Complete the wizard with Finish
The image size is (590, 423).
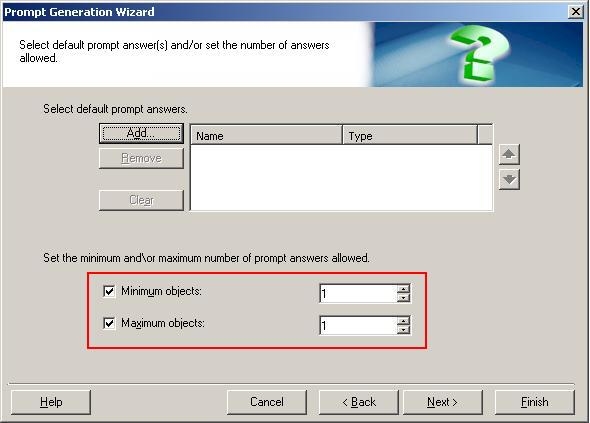tap(535, 402)
